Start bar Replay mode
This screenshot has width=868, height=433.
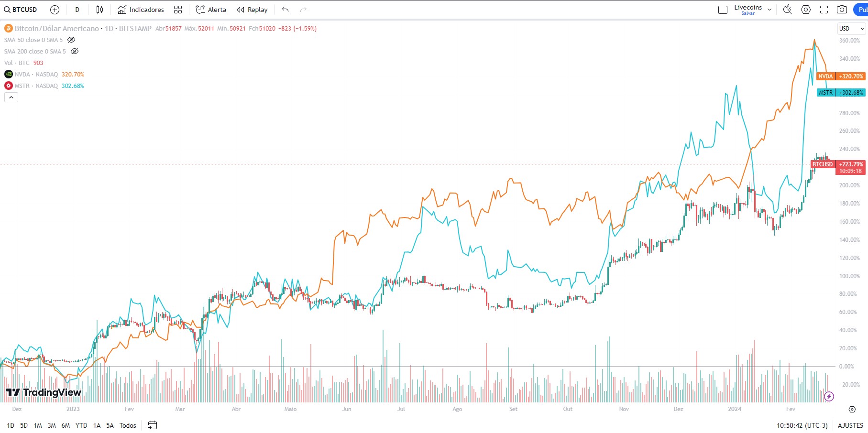pyautogui.click(x=252, y=10)
